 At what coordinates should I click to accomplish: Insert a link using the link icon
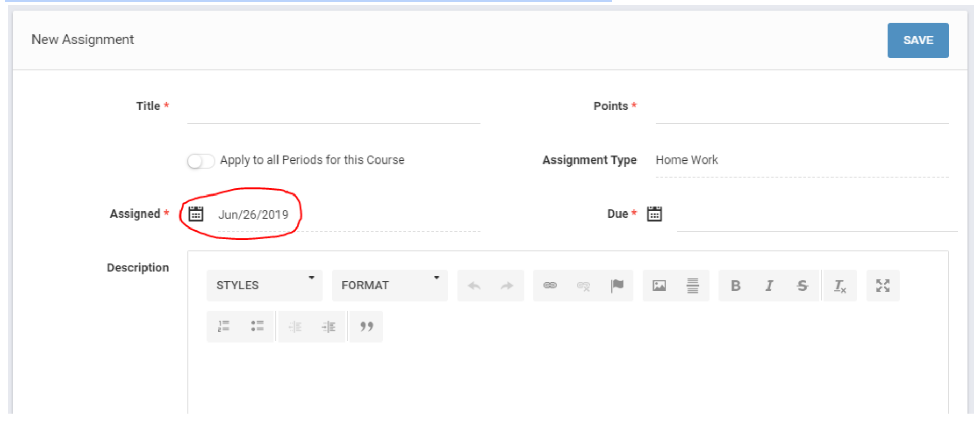point(550,285)
